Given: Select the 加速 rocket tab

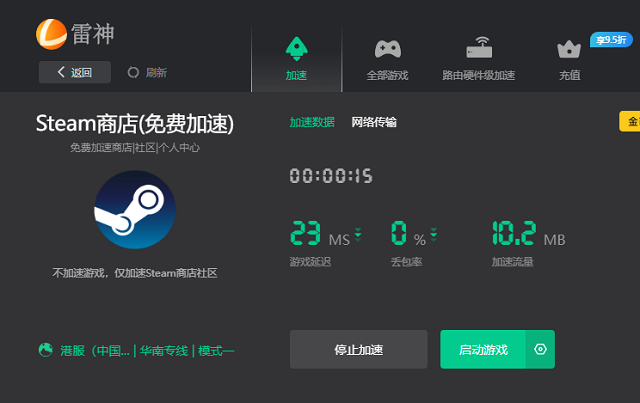Looking at the screenshot, I should 296,58.
